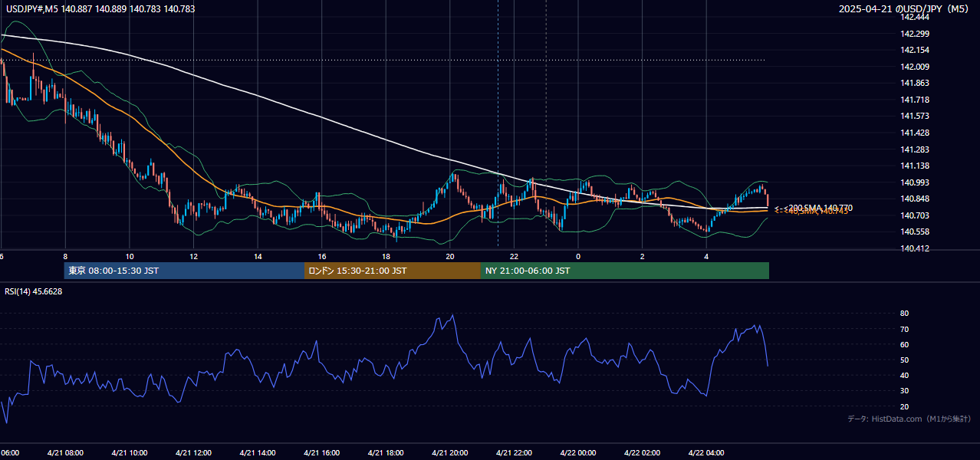
Task: Select the 東京 08:00-15:30 JST session bar
Action: coord(184,271)
